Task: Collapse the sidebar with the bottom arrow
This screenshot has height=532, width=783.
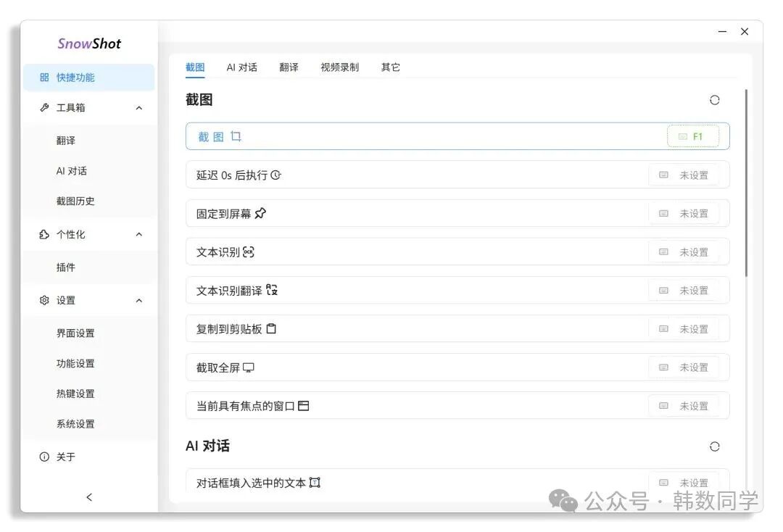Action: coord(89,497)
